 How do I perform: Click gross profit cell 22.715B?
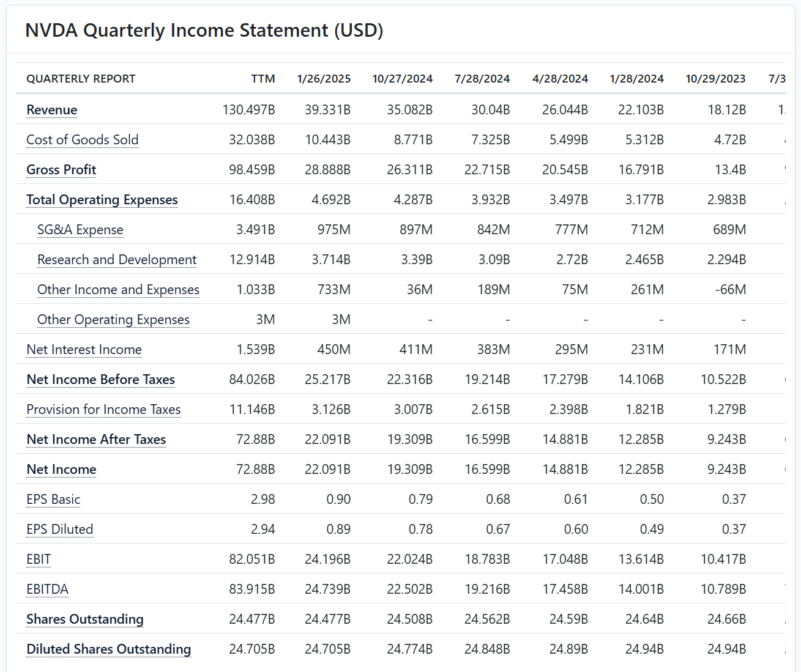click(x=487, y=170)
